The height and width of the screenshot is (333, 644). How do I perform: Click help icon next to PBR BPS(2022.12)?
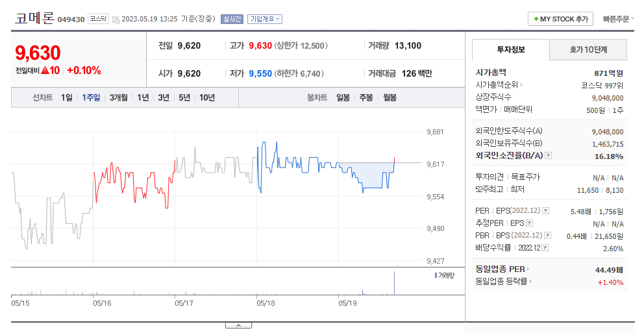click(547, 235)
